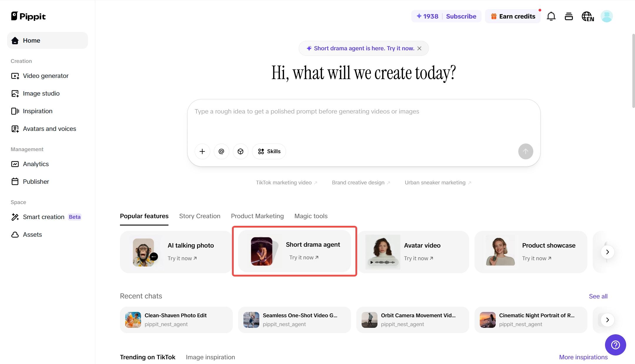Choose Brand creative design suggestion
The height and width of the screenshot is (364, 635).
click(x=361, y=183)
